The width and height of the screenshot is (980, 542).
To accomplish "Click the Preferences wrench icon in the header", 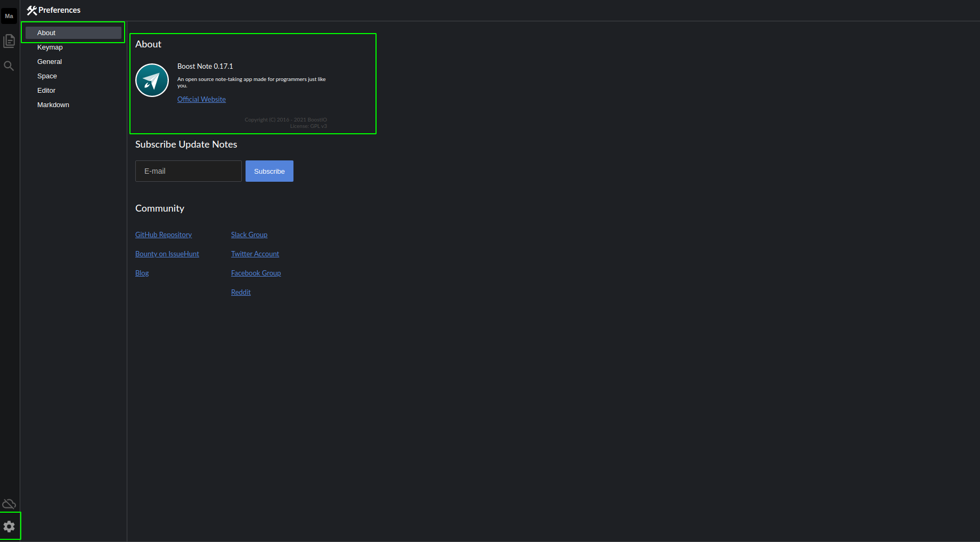I will point(32,10).
